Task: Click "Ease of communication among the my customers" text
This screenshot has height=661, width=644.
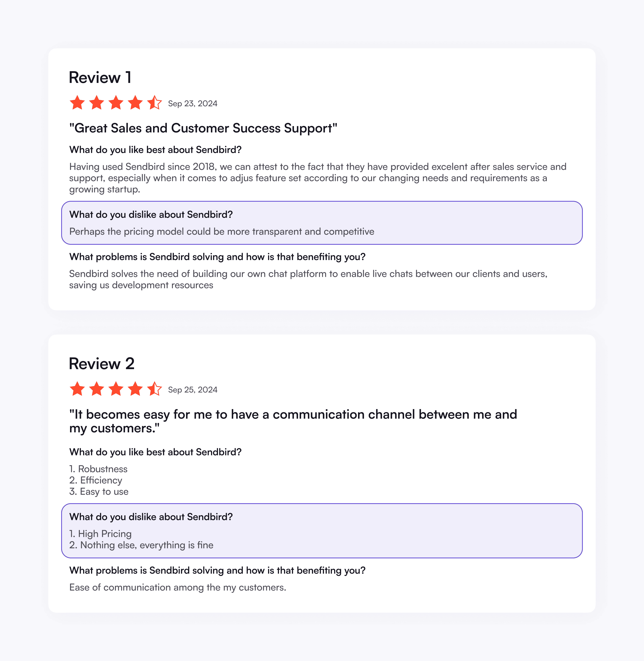Action: pos(178,588)
